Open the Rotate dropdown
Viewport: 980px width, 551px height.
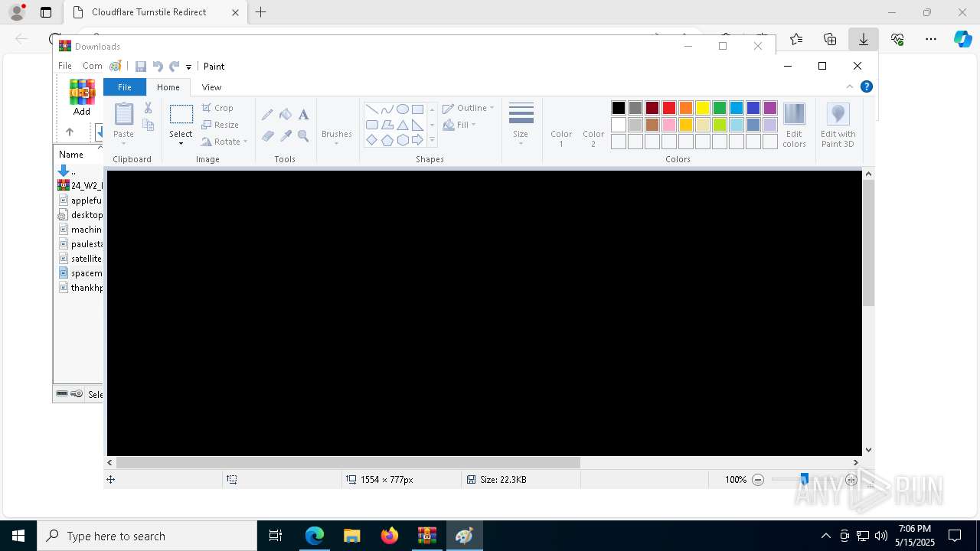click(224, 142)
